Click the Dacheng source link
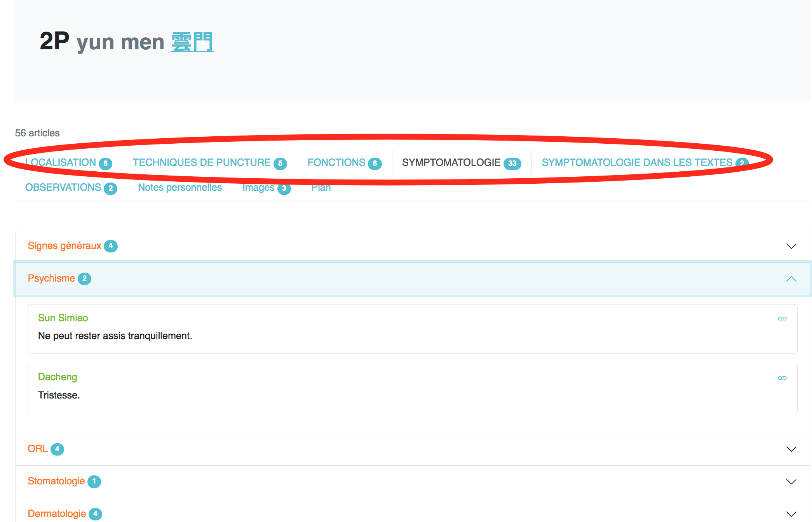Viewport: 812px width, 522px height. click(x=58, y=377)
